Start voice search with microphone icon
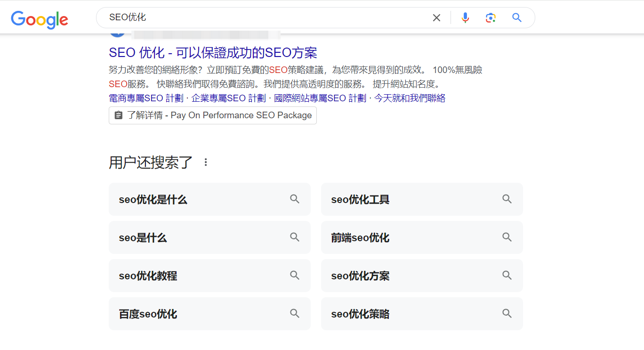 (x=465, y=18)
